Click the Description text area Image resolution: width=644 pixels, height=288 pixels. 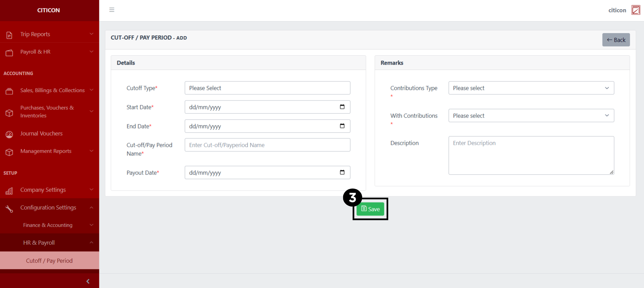(x=531, y=155)
